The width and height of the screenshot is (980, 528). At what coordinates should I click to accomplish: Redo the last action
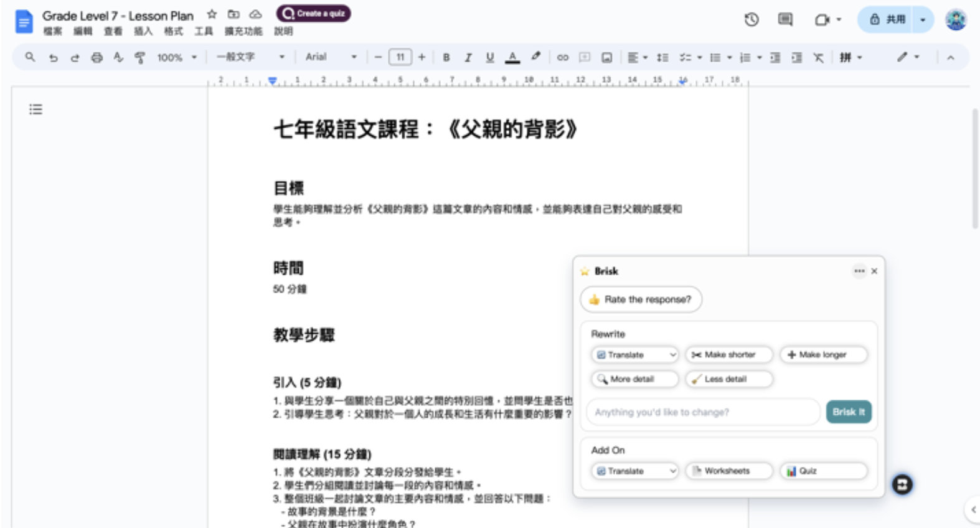click(x=75, y=57)
